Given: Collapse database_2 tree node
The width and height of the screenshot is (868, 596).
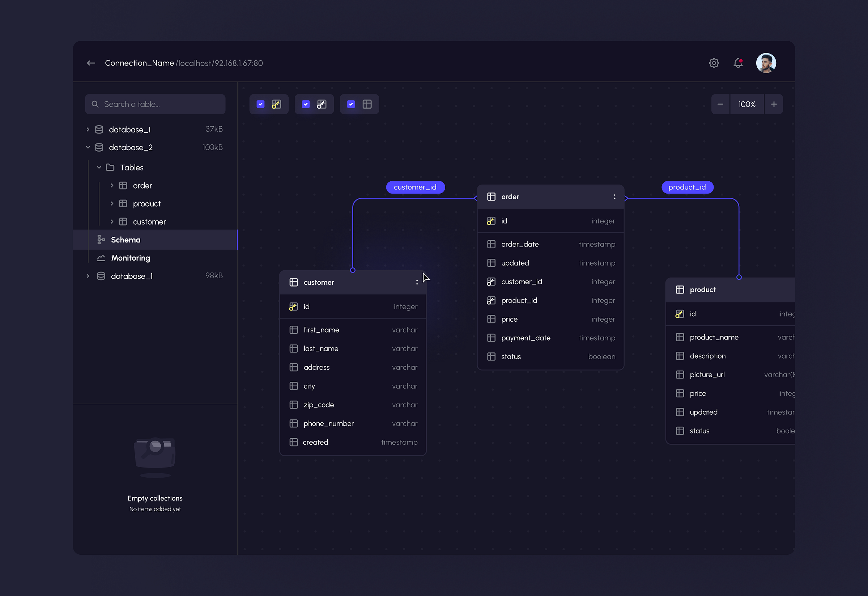Looking at the screenshot, I should point(88,148).
